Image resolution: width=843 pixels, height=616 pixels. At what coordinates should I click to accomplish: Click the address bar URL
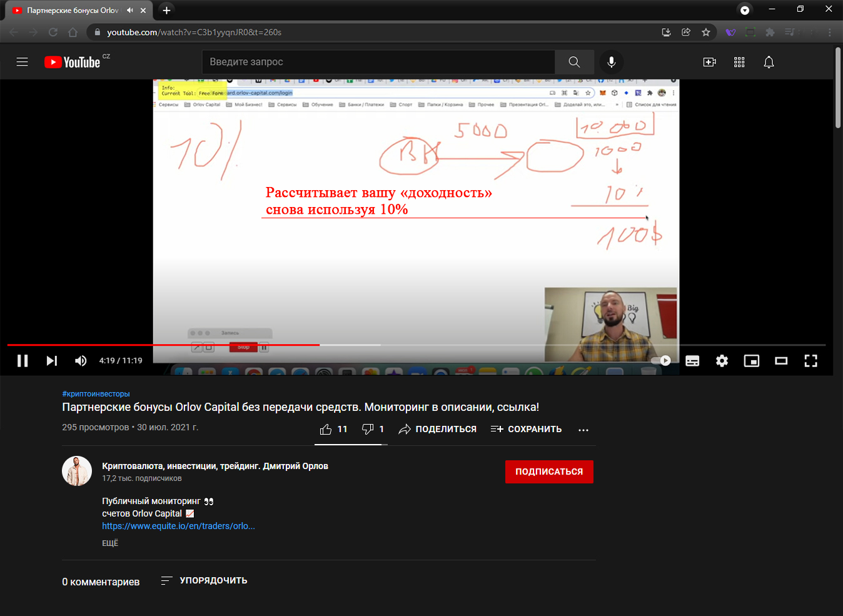(x=194, y=32)
